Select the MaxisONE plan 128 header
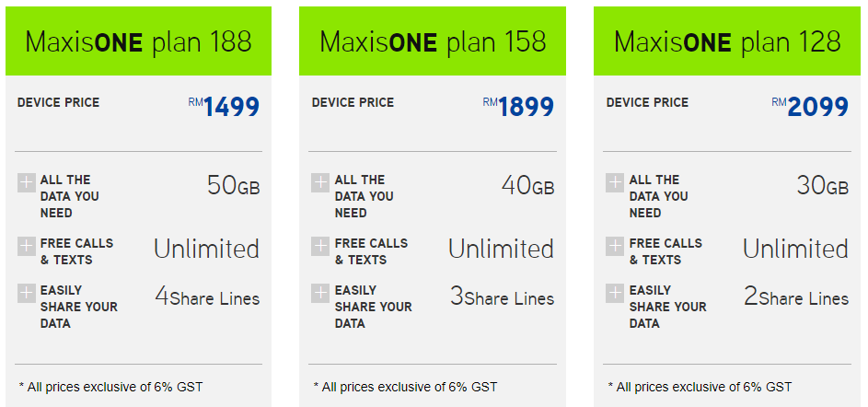Image resolution: width=868 pixels, height=407 pixels. (x=727, y=41)
